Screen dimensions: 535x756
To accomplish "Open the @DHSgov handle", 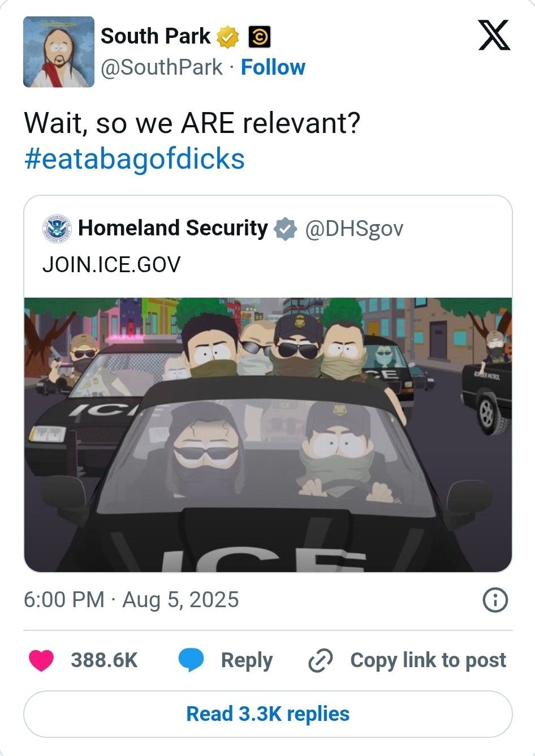I will (355, 229).
